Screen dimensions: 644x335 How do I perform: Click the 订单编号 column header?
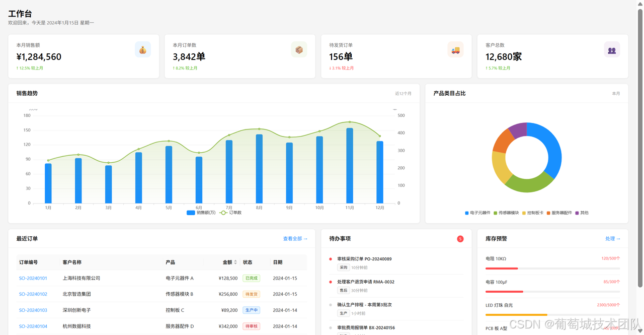point(28,262)
